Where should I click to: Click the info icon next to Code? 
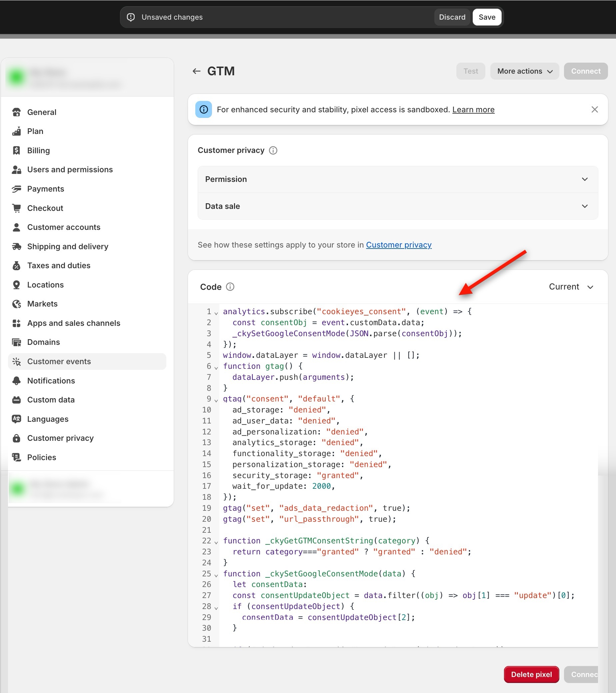[x=230, y=287]
